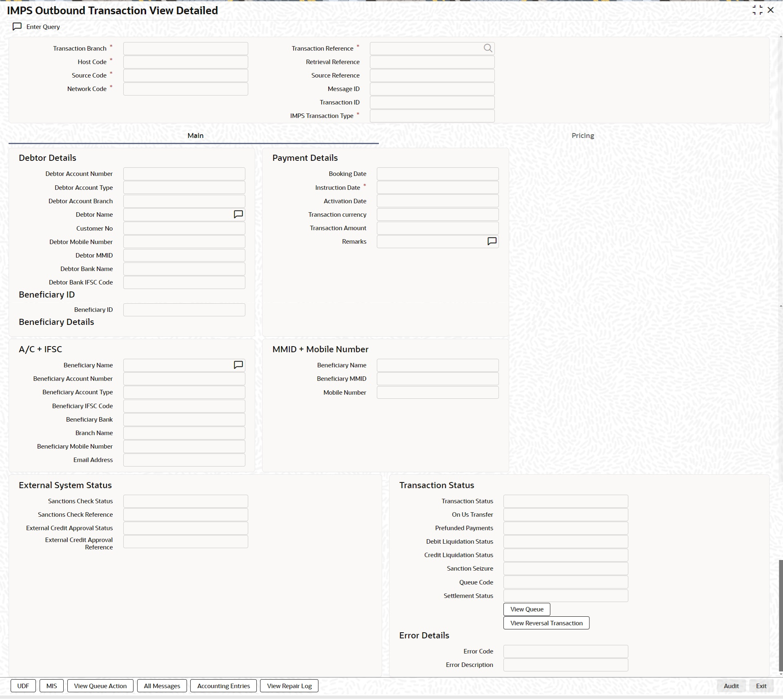The height and width of the screenshot is (700, 783).
Task: Click the Debtor Account Number field
Action: [x=184, y=174]
